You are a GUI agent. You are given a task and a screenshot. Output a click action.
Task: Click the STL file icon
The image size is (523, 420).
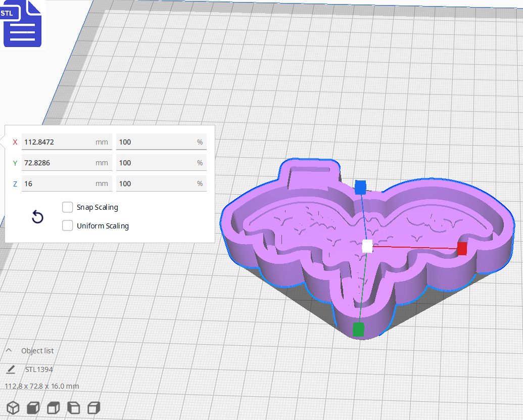[x=22, y=24]
